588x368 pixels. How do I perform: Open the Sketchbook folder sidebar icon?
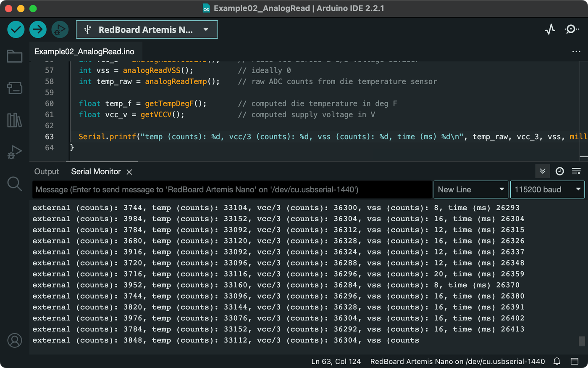[15, 56]
